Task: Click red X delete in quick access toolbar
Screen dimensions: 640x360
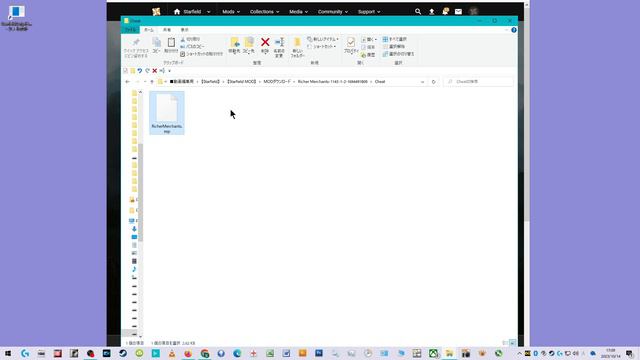Action: 155,71
